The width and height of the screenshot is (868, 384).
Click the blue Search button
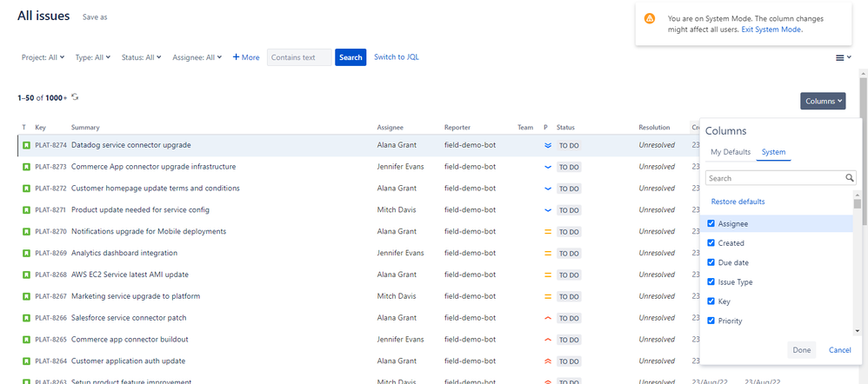click(x=351, y=57)
